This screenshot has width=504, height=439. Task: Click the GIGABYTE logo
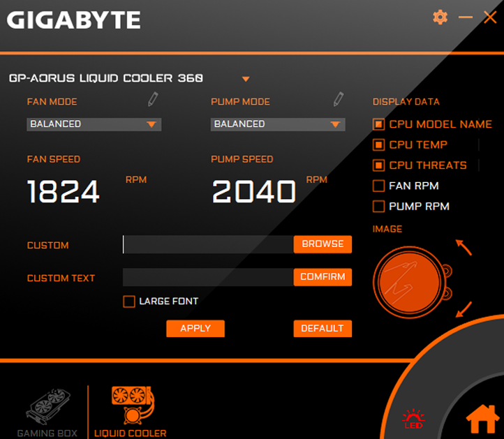[x=73, y=20]
